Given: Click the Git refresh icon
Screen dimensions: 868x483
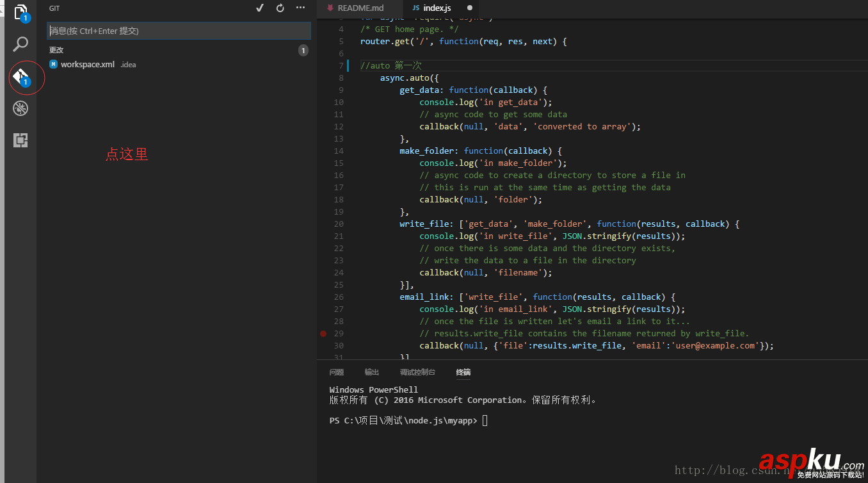Looking at the screenshot, I should (x=280, y=8).
